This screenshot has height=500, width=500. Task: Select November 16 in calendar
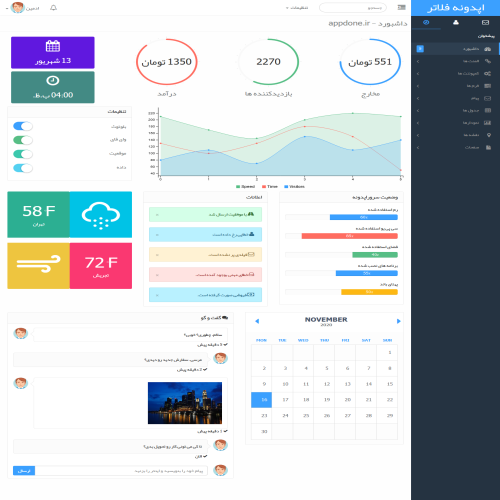(x=262, y=400)
